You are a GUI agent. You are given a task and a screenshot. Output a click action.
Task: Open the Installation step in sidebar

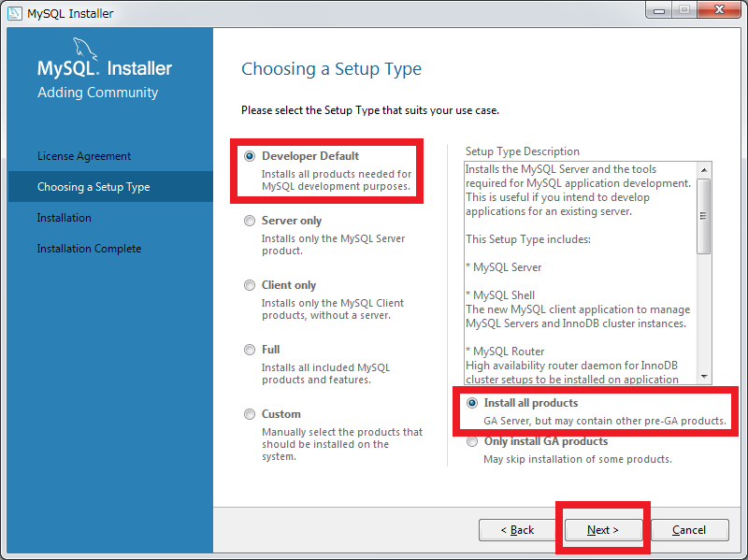pos(64,218)
